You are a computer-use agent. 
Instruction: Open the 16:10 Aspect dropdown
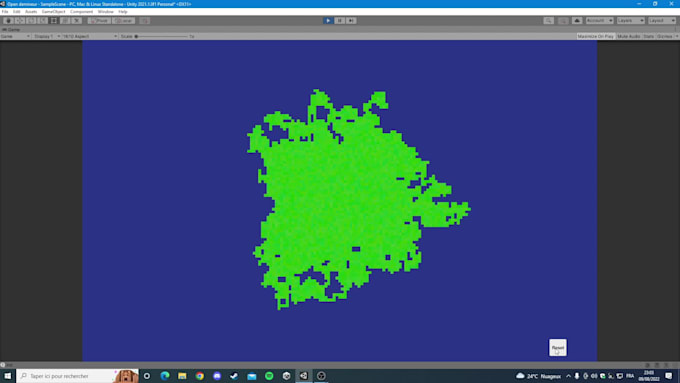tap(90, 36)
